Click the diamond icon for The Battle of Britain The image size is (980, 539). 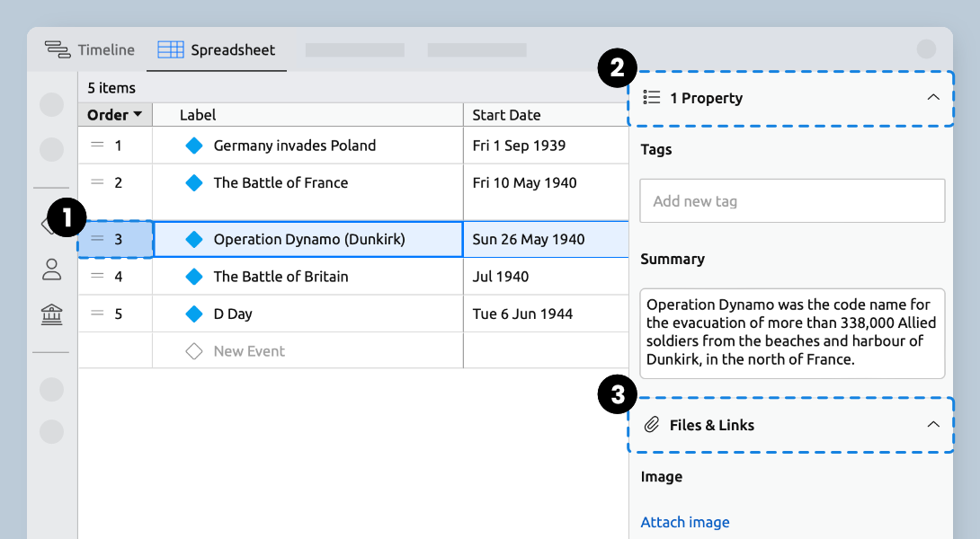click(x=194, y=277)
